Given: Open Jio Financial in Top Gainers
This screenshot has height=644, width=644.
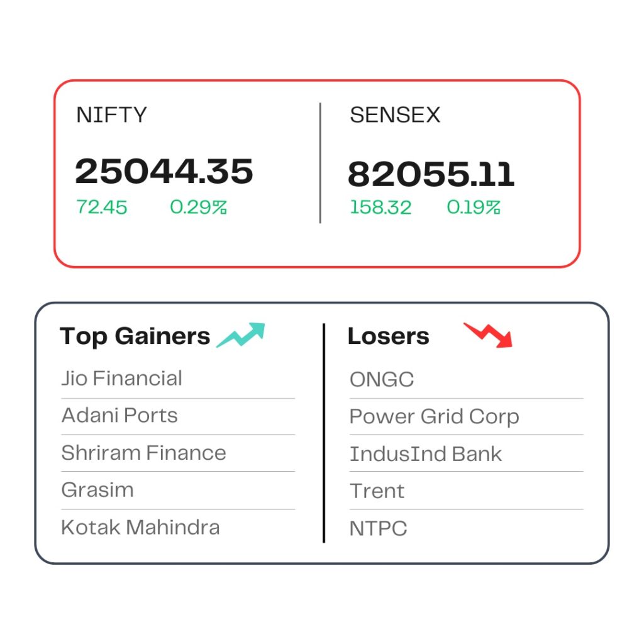Looking at the screenshot, I should click(121, 378).
